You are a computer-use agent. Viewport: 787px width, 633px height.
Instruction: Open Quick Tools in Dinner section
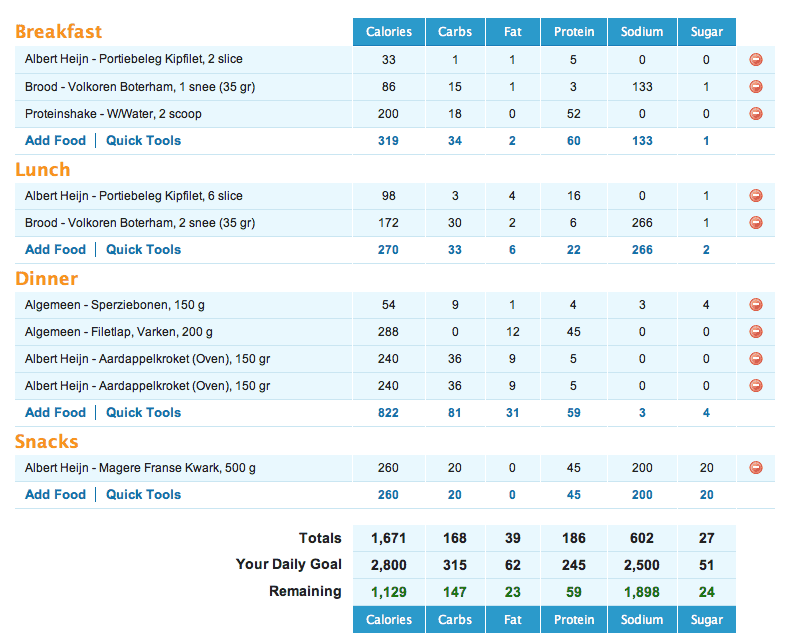point(143,413)
